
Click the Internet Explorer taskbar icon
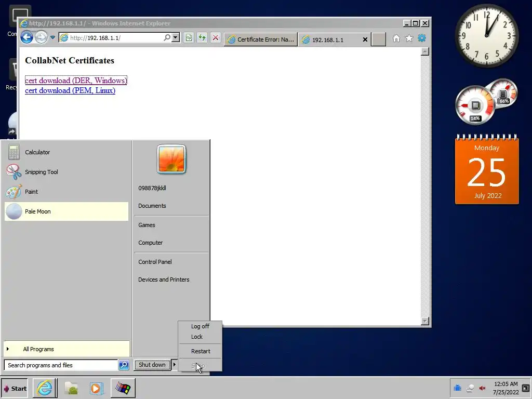pyautogui.click(x=45, y=388)
